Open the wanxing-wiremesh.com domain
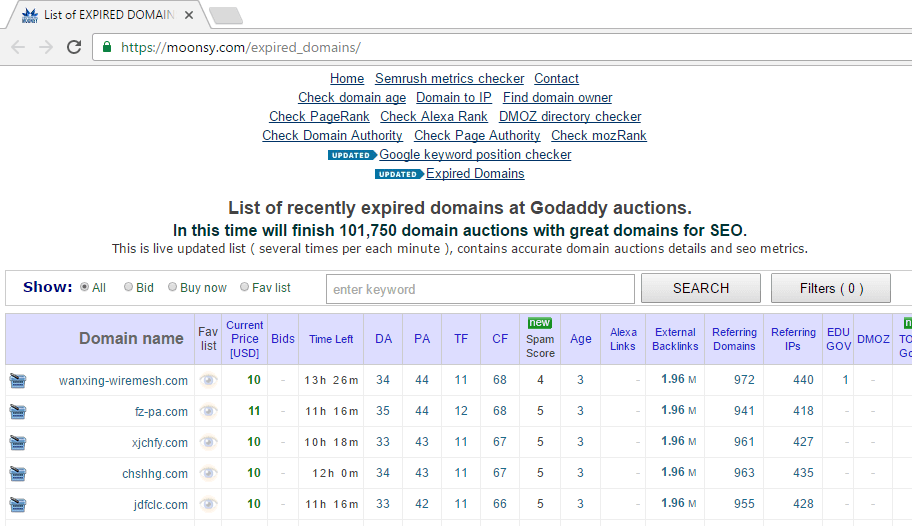This screenshot has height=526, width=912. pyautogui.click(x=123, y=381)
